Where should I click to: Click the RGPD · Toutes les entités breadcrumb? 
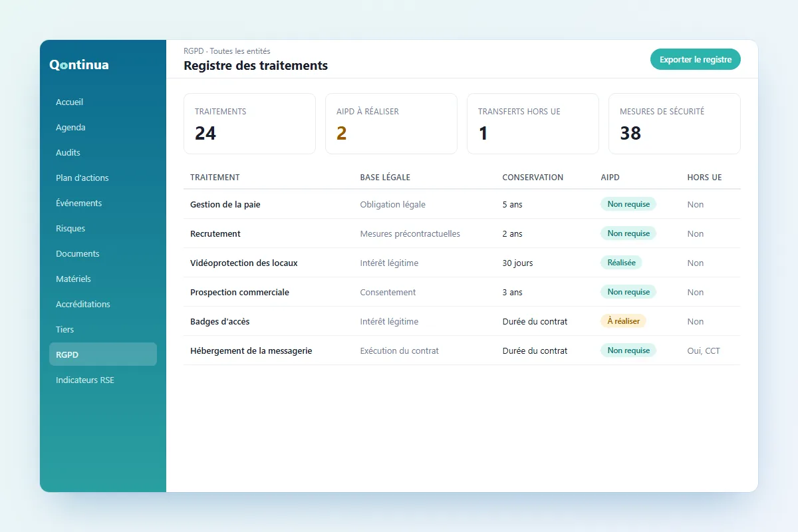(x=227, y=51)
